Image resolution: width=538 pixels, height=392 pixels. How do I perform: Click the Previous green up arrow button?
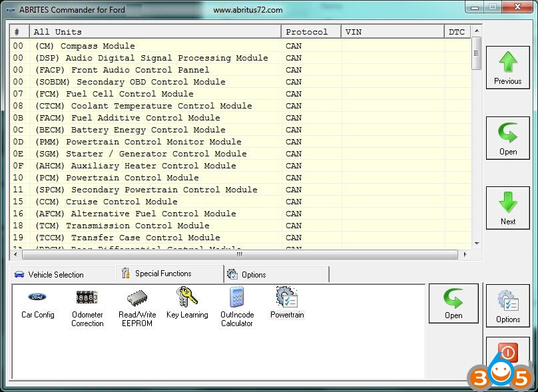click(x=507, y=68)
